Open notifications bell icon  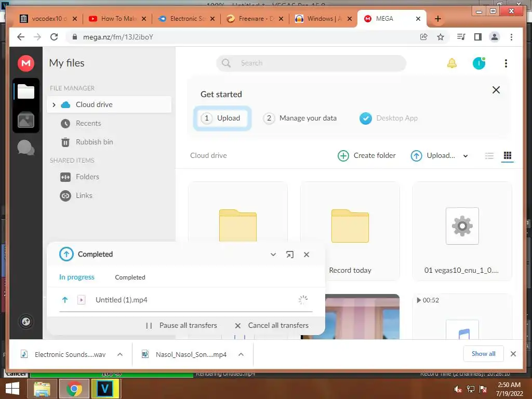451,63
